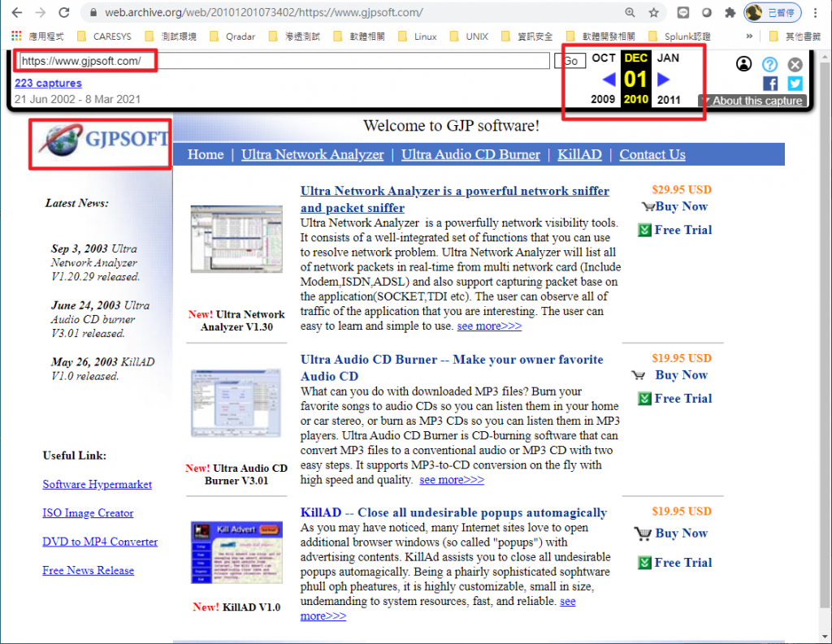This screenshot has width=832, height=644.
Task: Open the Chrome profile avatar button
Action: tap(773, 12)
